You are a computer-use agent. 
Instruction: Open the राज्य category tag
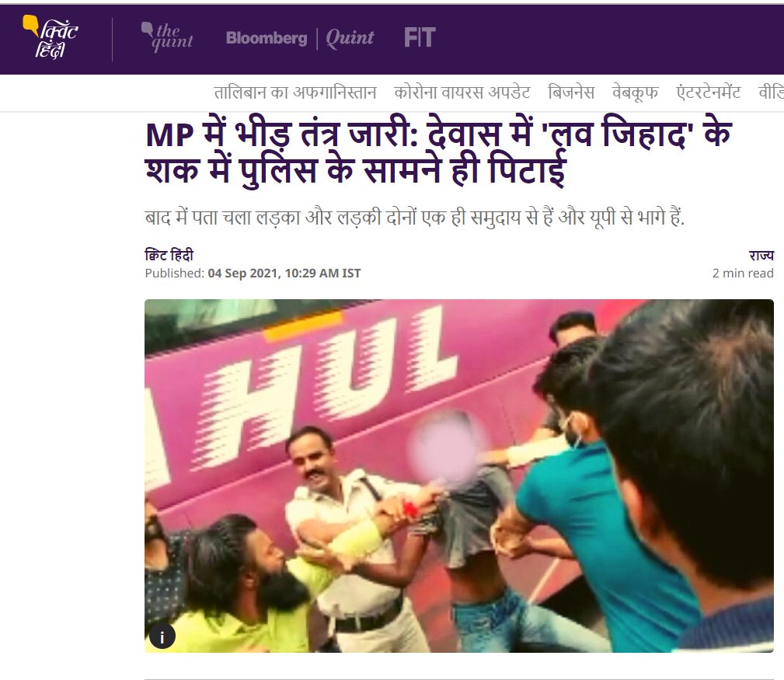(761, 255)
